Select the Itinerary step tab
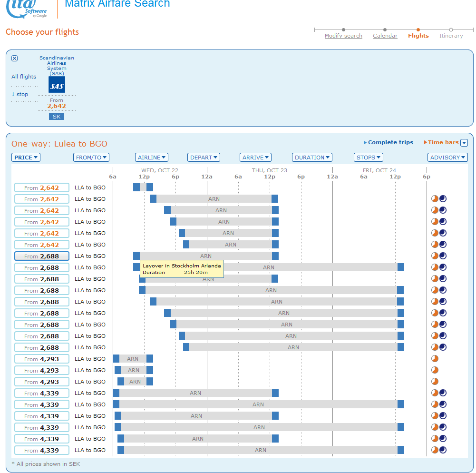 (x=451, y=36)
